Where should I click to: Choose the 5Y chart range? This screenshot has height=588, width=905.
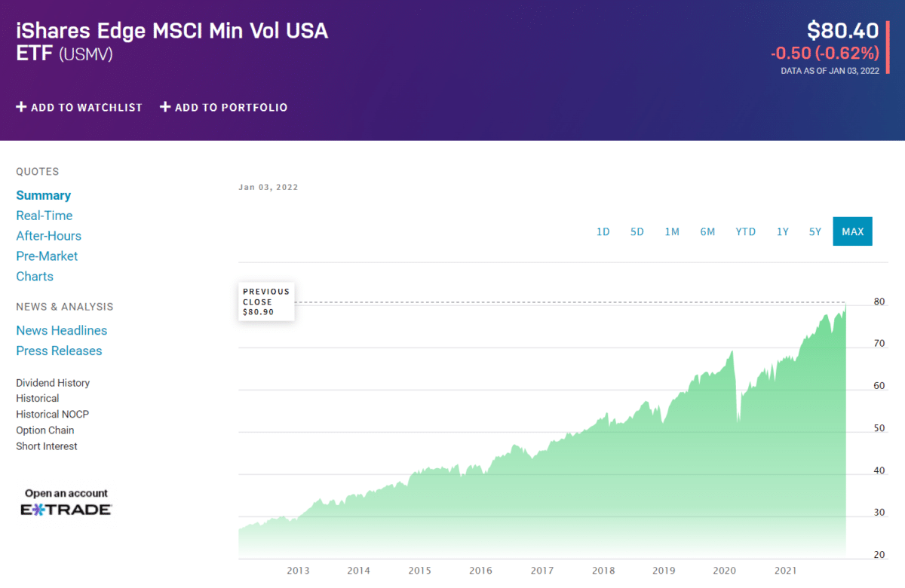[x=815, y=231]
